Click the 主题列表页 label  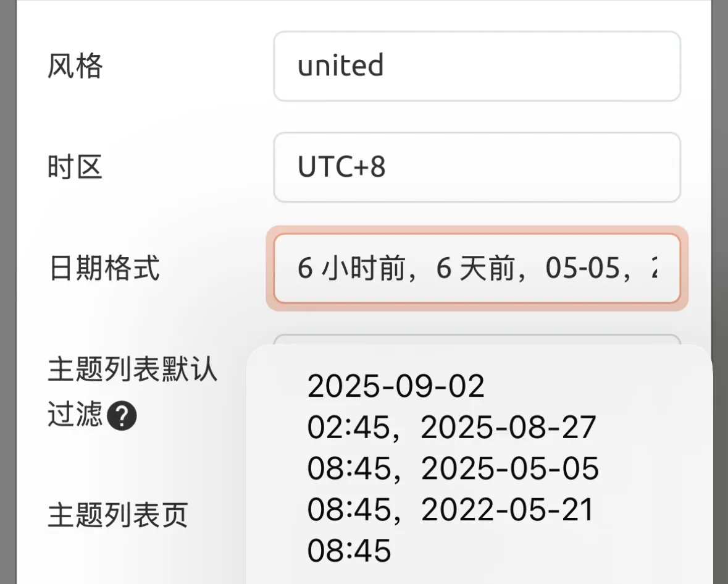click(118, 515)
